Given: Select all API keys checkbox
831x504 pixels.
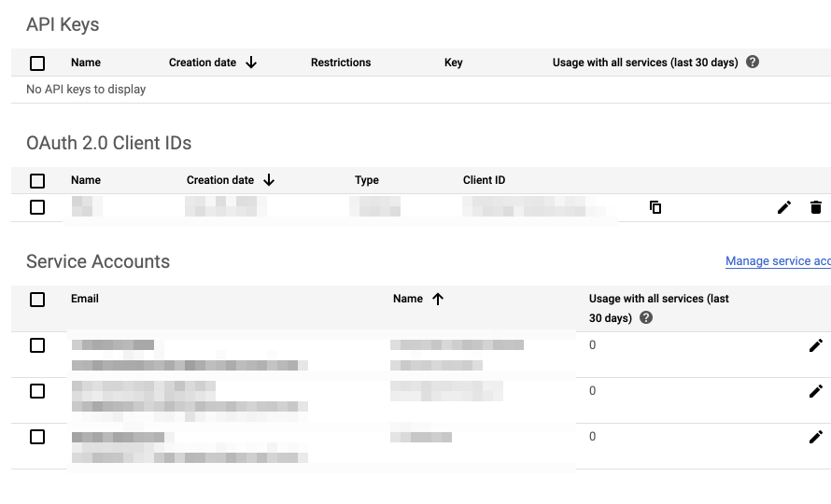Looking at the screenshot, I should pyautogui.click(x=37, y=63).
